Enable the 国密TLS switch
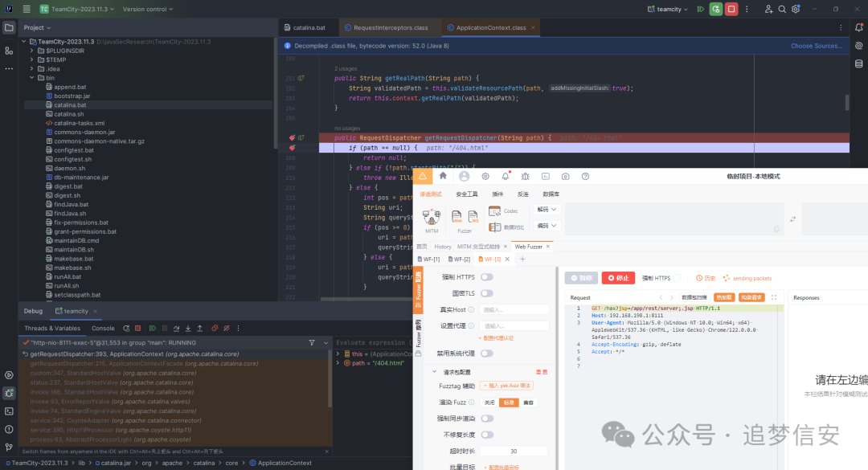This screenshot has height=470, width=868. (486, 293)
